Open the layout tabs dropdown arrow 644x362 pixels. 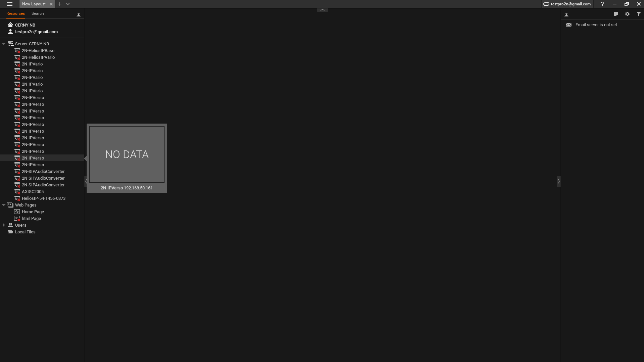click(x=68, y=4)
